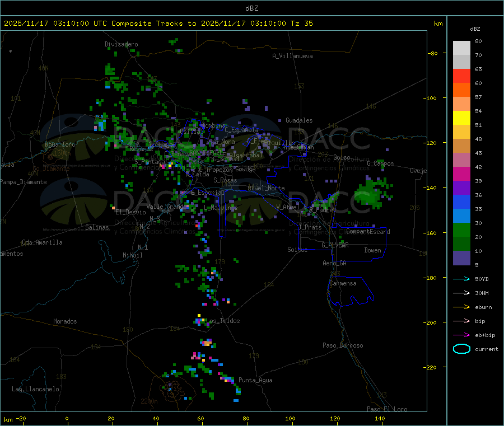Click the 'Atuel_Norte' map label
Image resolution: width=504 pixels, height=426 pixels.
click(x=266, y=188)
